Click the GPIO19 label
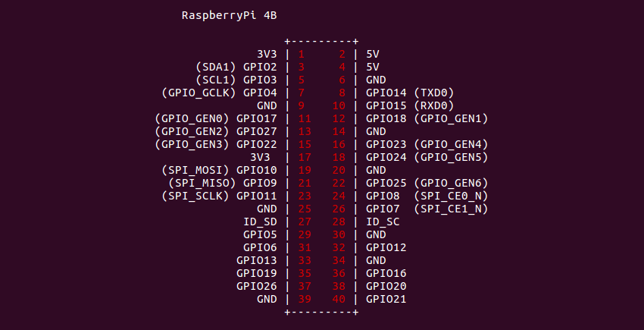The height and width of the screenshot is (330, 644). 257,274
